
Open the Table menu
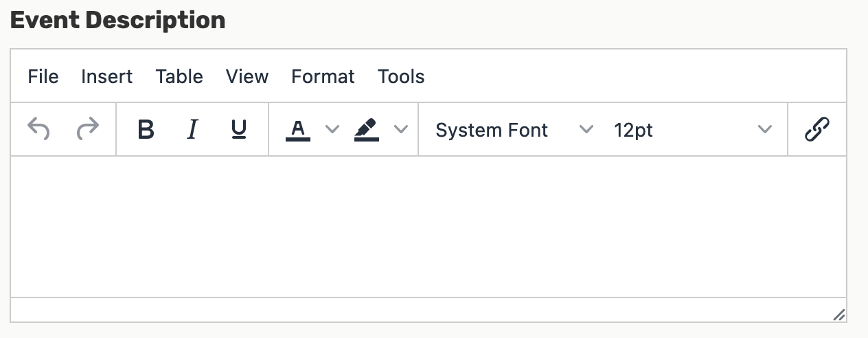click(x=179, y=76)
